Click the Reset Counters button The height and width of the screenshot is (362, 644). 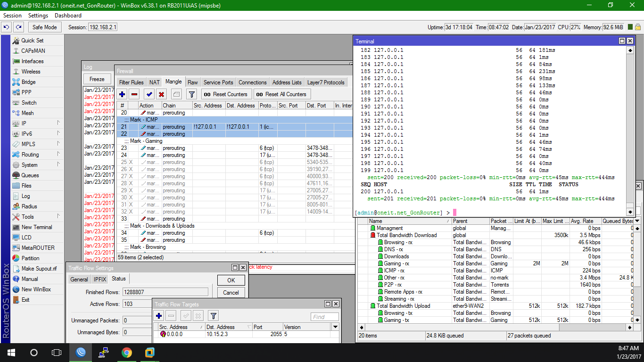[226, 94]
